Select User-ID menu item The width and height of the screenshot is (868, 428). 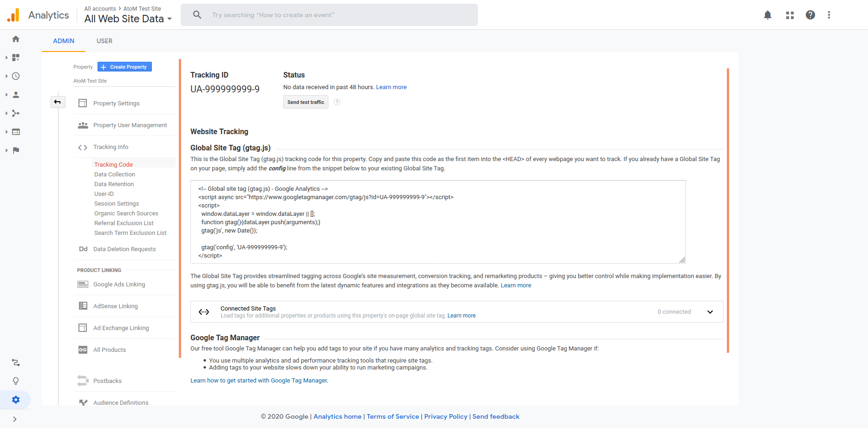pyautogui.click(x=104, y=194)
